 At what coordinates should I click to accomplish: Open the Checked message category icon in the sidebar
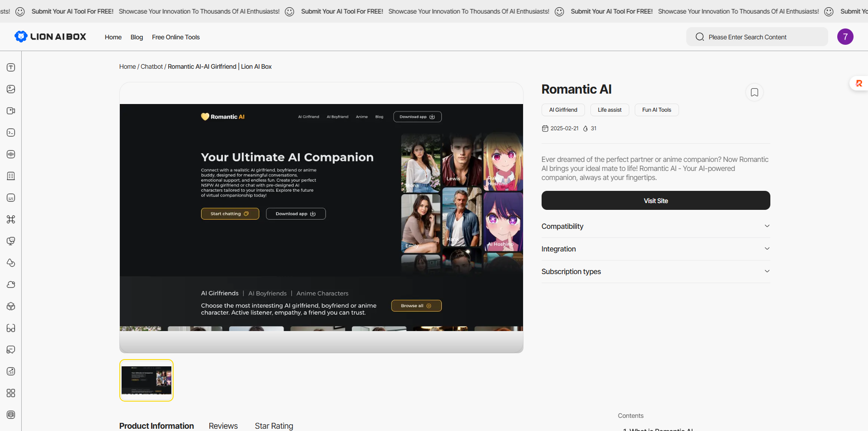click(11, 350)
